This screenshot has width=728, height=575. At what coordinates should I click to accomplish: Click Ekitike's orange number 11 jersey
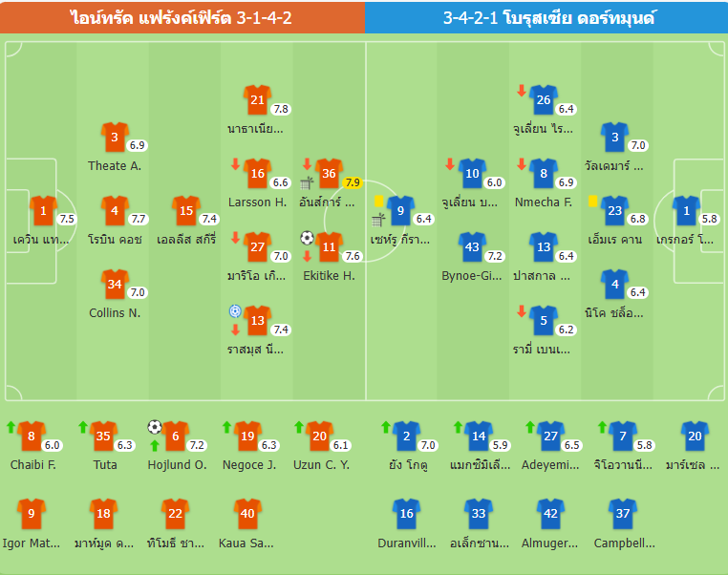[x=329, y=246]
